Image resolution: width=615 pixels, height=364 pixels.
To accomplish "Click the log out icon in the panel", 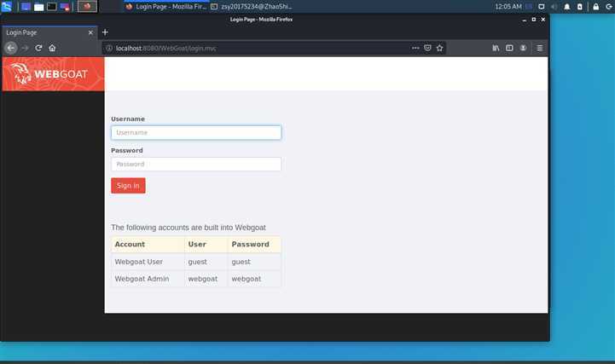I will click(609, 7).
